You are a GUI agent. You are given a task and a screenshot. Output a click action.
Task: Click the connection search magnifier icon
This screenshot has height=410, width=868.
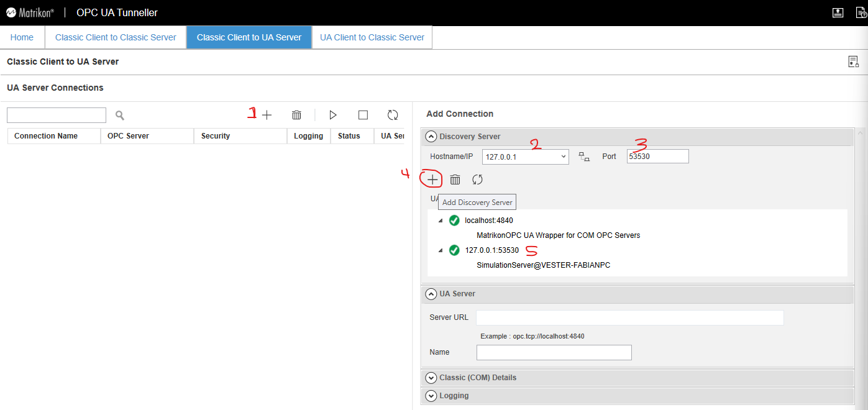click(x=120, y=115)
